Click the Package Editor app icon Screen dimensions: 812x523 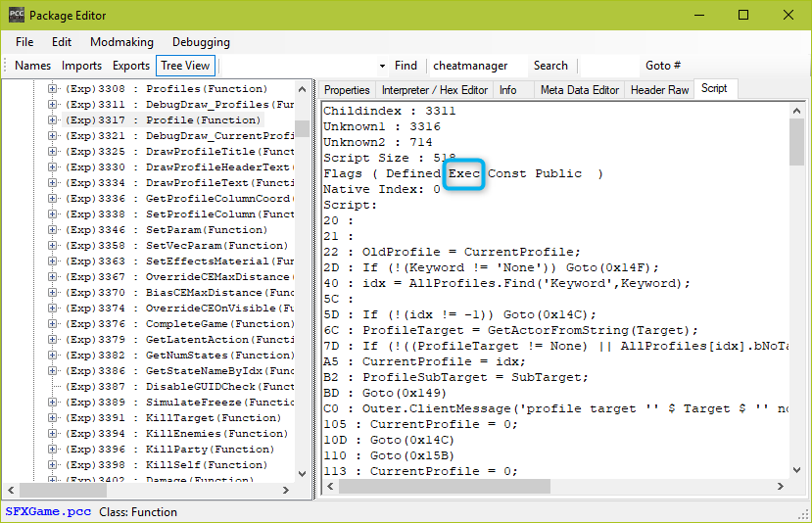[x=15, y=16]
